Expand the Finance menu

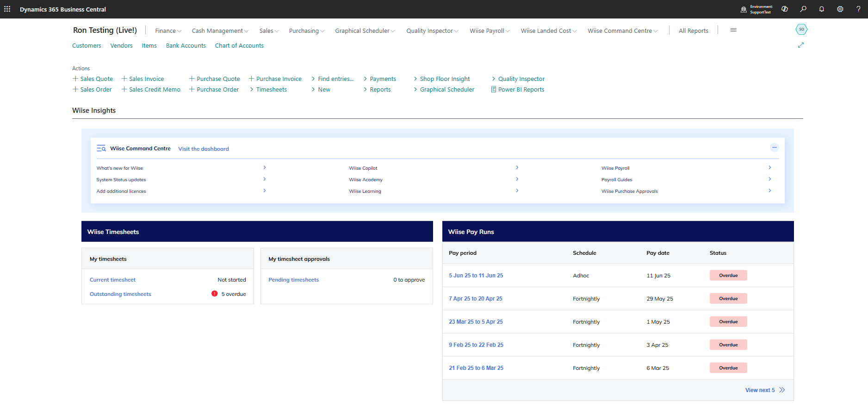[x=168, y=31]
